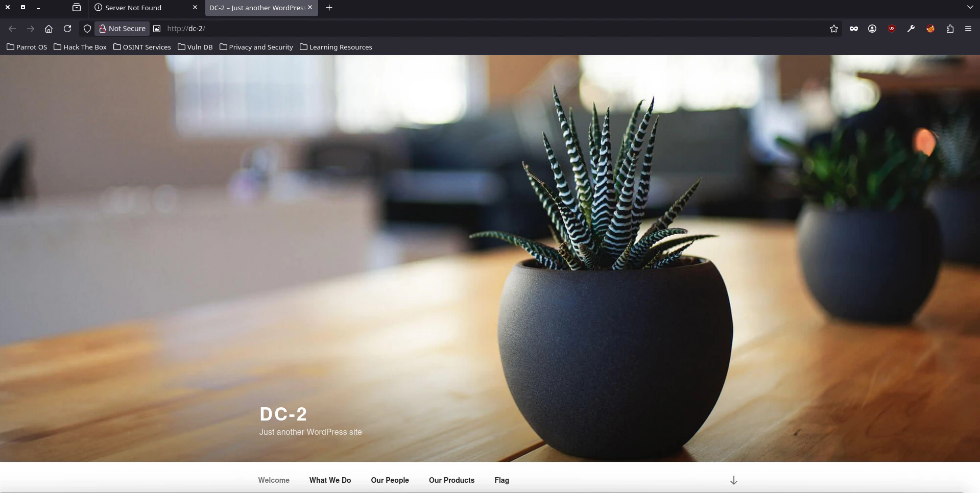Open the image permissions icon in address bar
980x493 pixels.
tap(157, 29)
